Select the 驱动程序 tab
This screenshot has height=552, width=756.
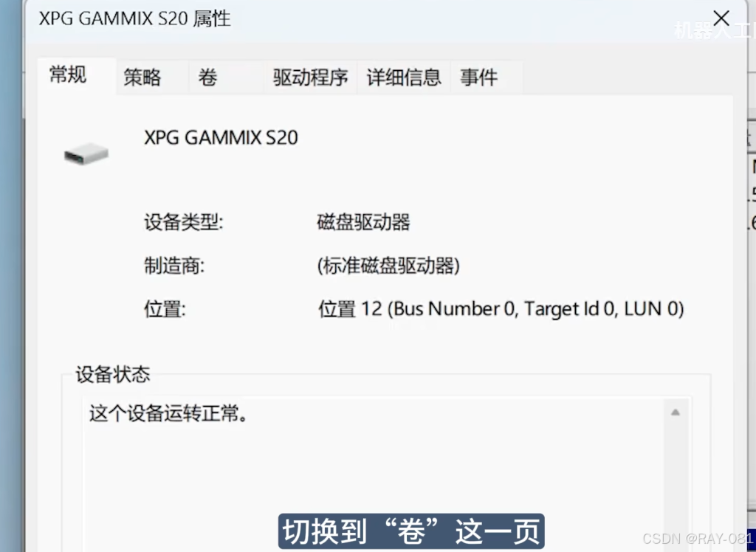tap(311, 77)
